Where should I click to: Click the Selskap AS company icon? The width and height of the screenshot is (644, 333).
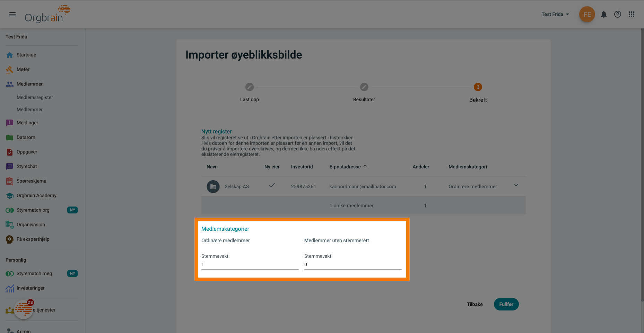[213, 186]
